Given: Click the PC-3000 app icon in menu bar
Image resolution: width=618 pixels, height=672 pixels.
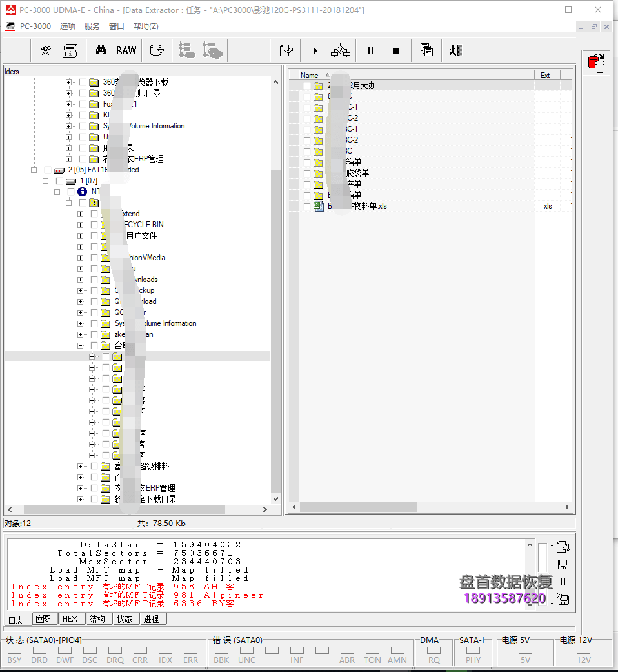Looking at the screenshot, I should [x=10, y=26].
